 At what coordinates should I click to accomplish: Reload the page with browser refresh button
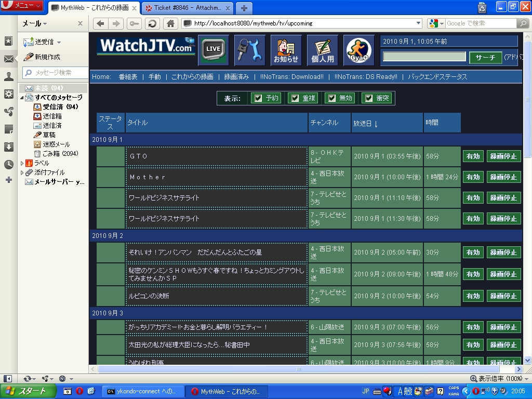pos(152,23)
